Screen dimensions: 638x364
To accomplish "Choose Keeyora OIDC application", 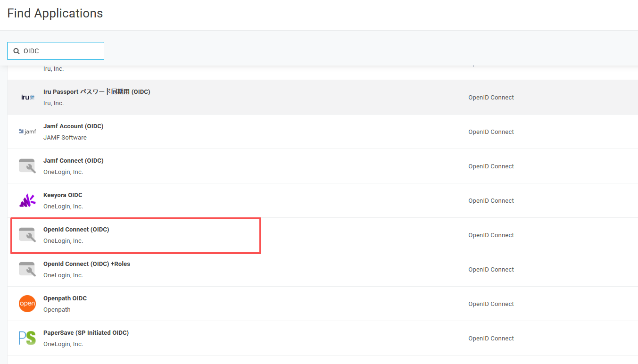I will 63,195.
